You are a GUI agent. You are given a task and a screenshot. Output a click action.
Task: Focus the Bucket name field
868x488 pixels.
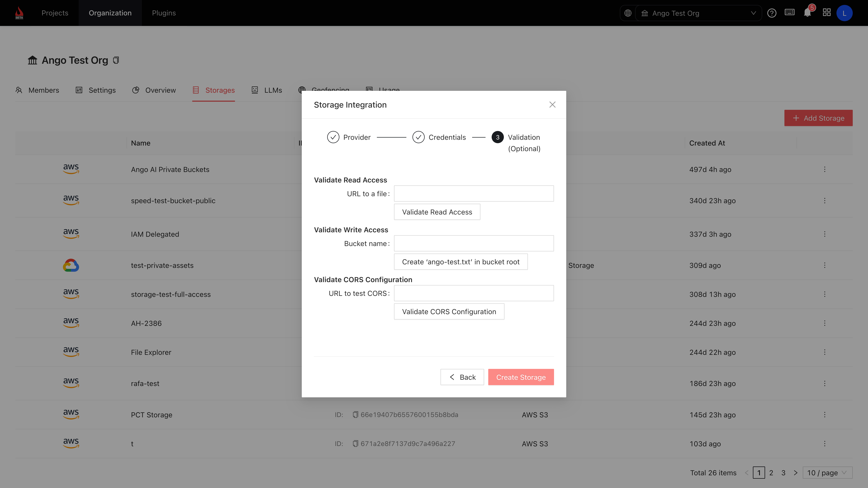coord(474,243)
